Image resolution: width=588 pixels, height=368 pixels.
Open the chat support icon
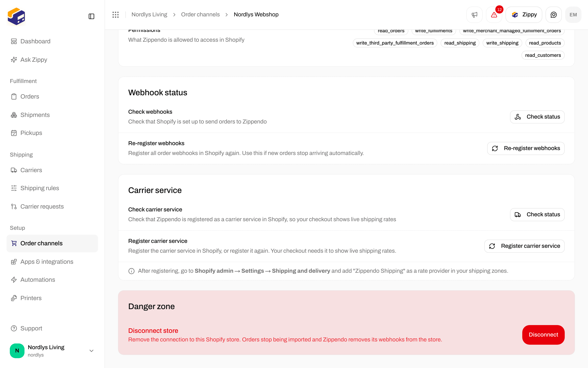pos(553,15)
